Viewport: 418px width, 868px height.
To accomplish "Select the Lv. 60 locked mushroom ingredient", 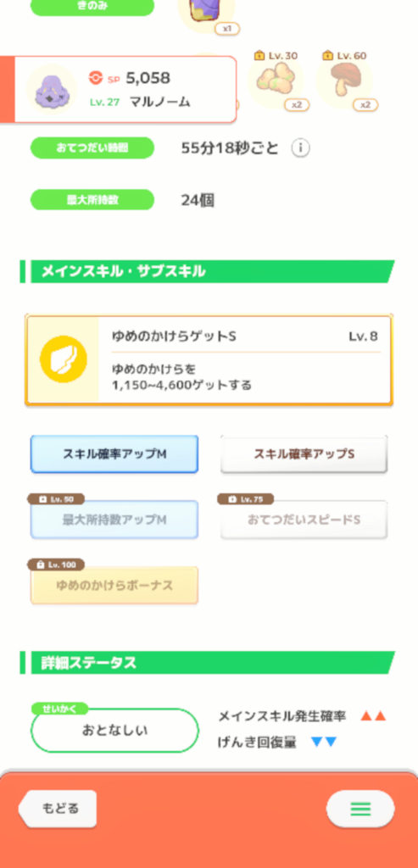I will 344,80.
